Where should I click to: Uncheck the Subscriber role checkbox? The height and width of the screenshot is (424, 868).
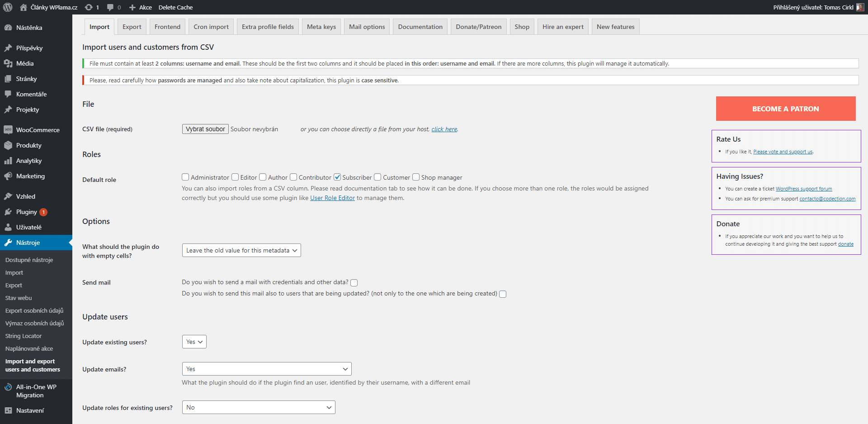pyautogui.click(x=337, y=177)
